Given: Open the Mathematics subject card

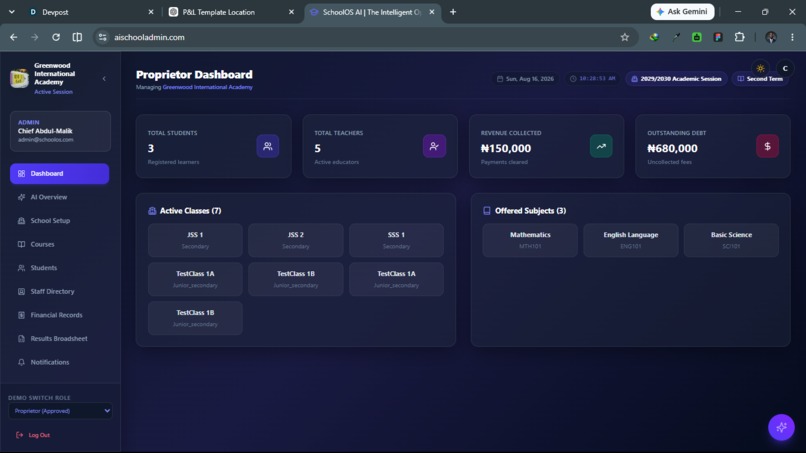Looking at the screenshot, I should coord(530,240).
